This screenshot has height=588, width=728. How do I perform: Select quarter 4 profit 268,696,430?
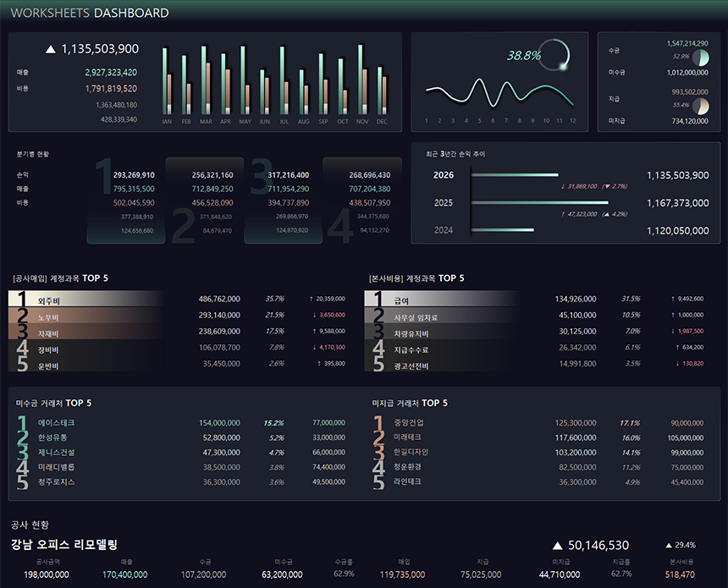pos(370,175)
